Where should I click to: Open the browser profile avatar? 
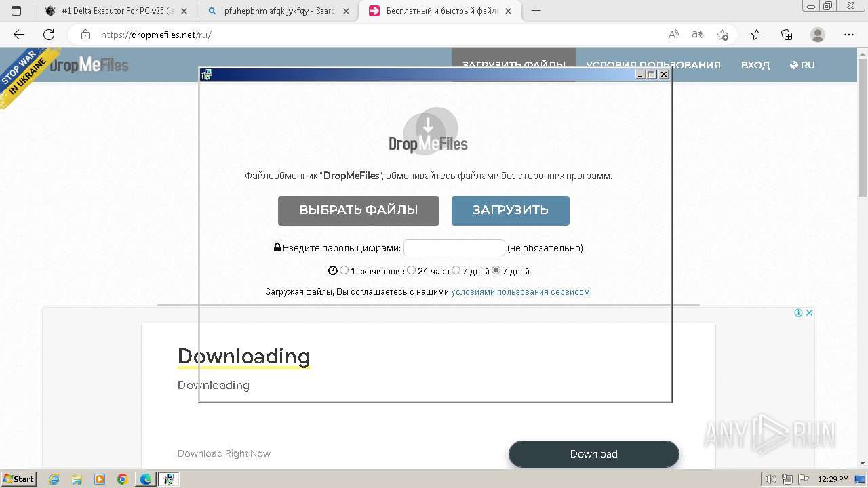tap(818, 35)
